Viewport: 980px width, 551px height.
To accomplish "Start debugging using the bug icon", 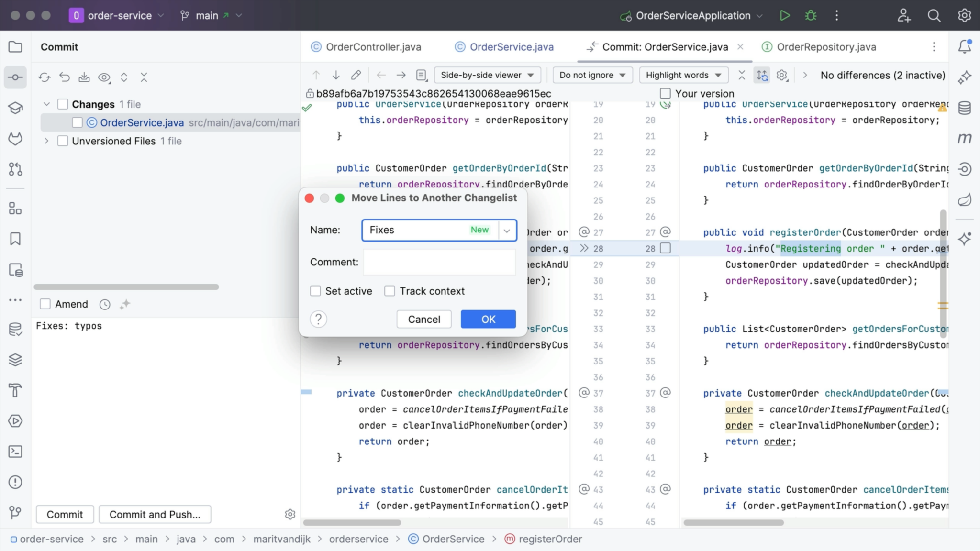I will (811, 15).
